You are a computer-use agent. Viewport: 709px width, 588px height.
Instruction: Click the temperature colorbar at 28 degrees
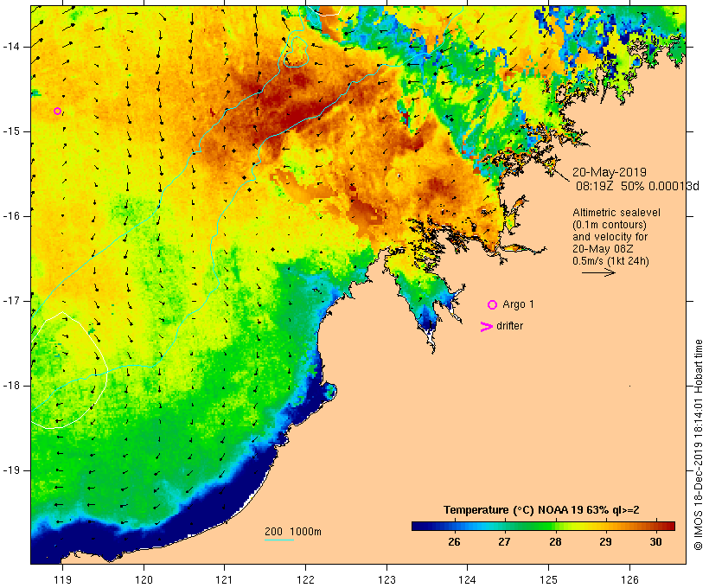point(555,526)
